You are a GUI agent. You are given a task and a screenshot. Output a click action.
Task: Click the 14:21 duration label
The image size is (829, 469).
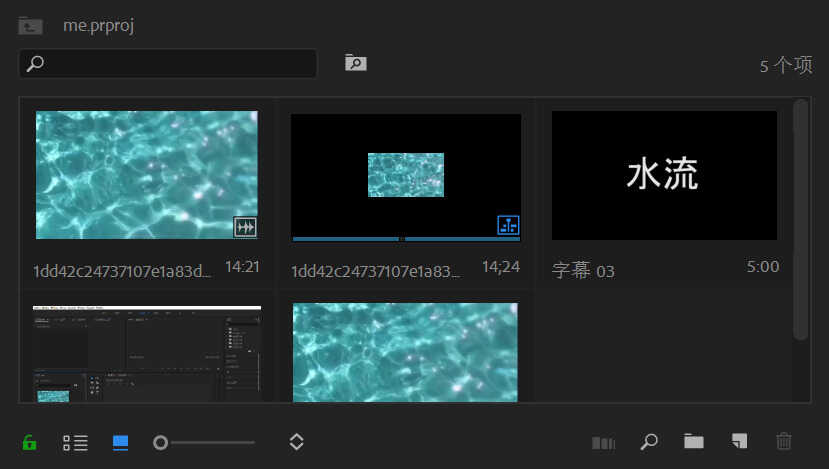pos(242,266)
